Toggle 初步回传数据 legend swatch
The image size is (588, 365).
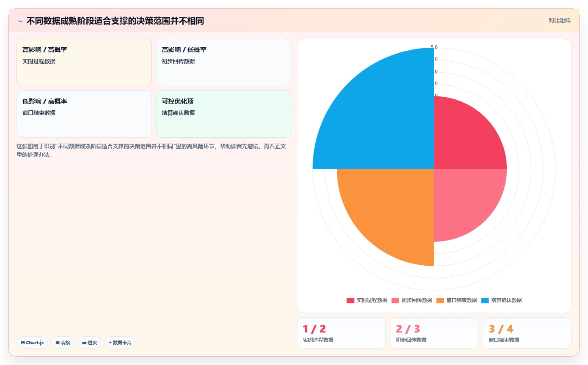tap(395, 300)
